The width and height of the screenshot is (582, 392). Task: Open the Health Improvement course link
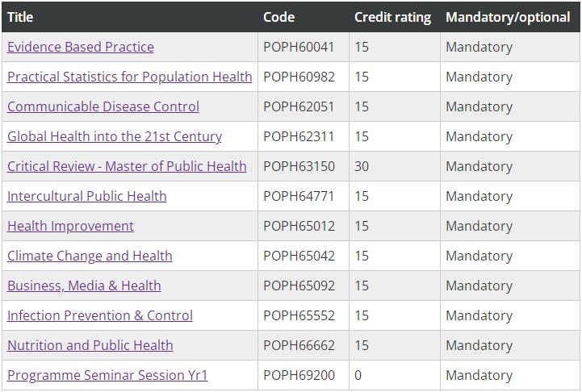tap(70, 226)
